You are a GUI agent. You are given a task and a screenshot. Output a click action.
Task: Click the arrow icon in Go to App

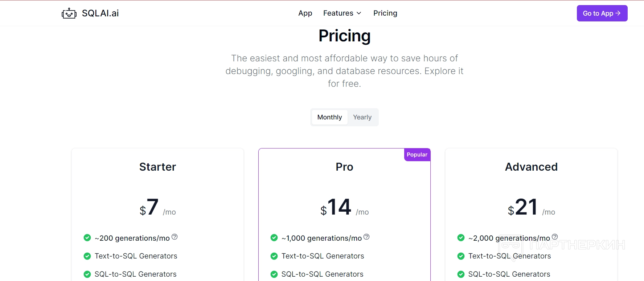tap(618, 13)
